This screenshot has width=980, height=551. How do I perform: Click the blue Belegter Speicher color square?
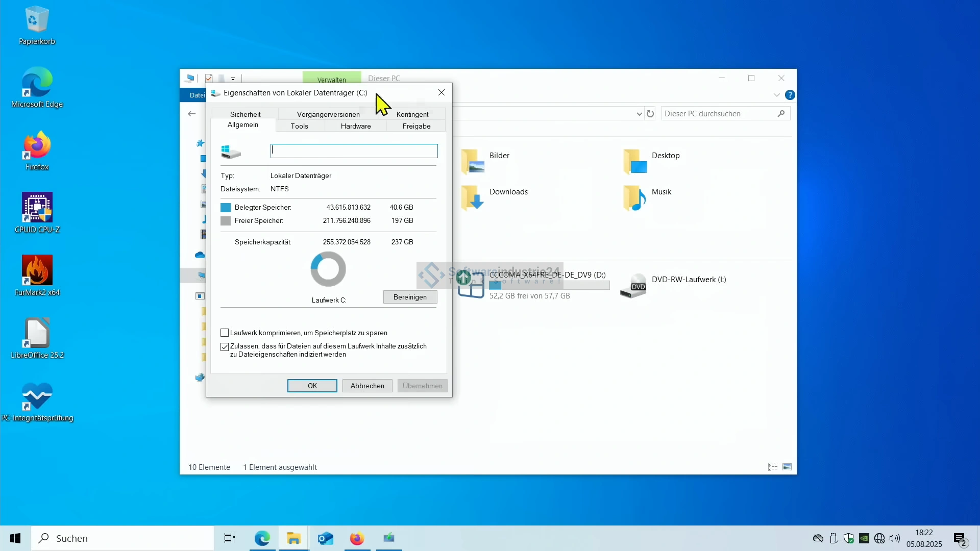(226, 208)
